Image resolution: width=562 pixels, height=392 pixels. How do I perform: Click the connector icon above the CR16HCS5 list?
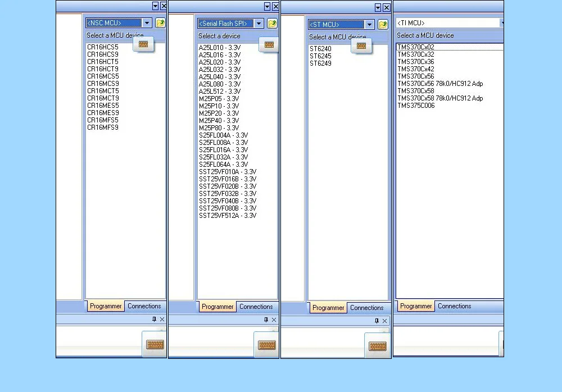(x=143, y=44)
